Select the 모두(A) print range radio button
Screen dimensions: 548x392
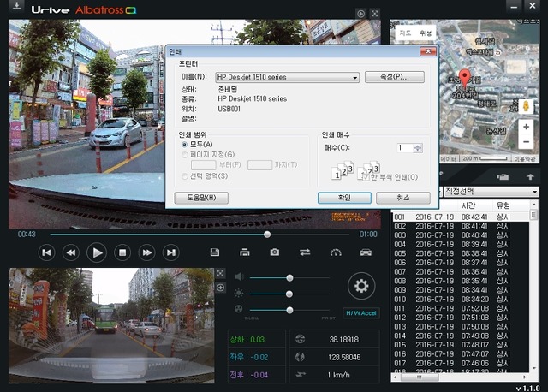[185, 145]
